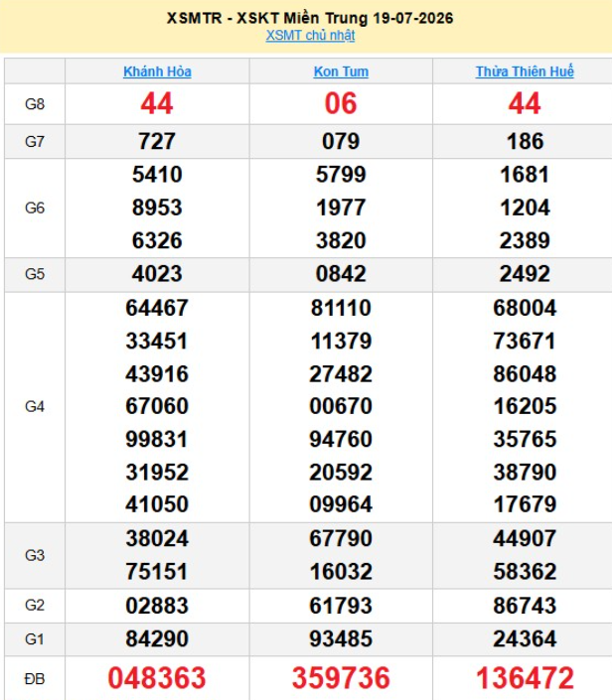Select G4 number 67060

pyautogui.click(x=157, y=406)
